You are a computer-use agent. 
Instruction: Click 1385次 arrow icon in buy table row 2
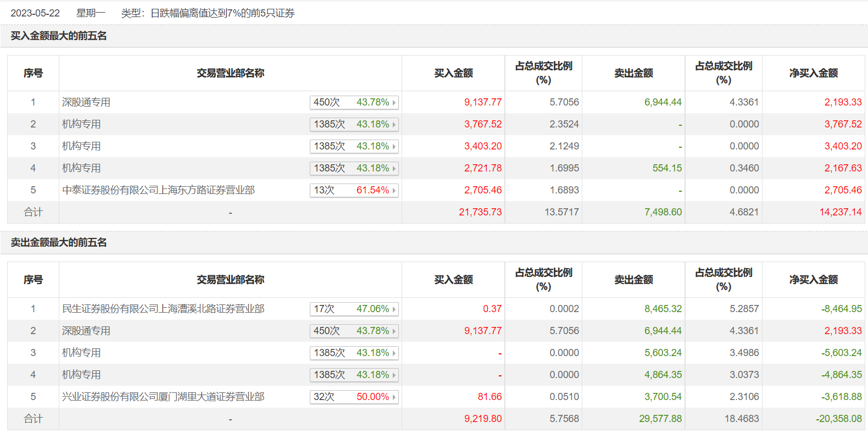[394, 125]
